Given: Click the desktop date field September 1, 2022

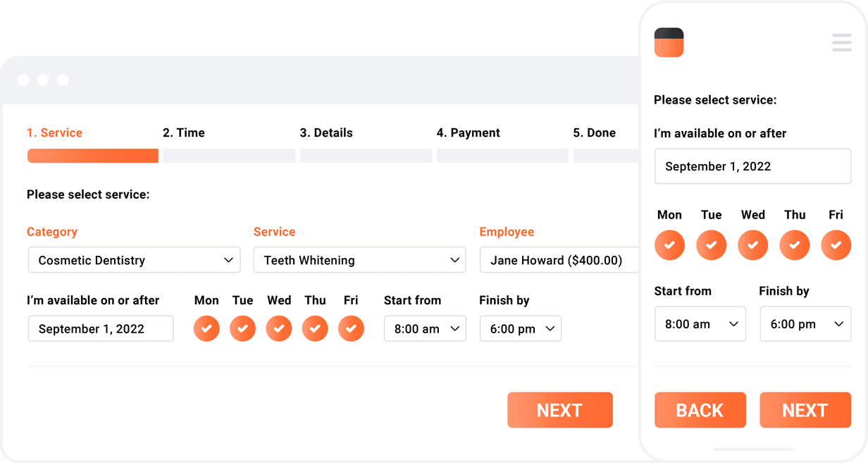Looking at the screenshot, I should click(101, 329).
